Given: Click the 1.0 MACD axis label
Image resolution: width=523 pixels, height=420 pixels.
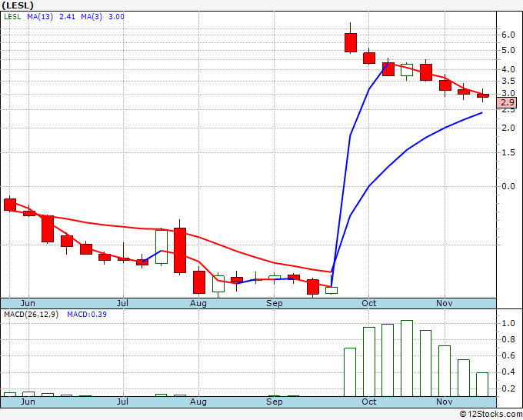Looking at the screenshot, I should coord(508,323).
